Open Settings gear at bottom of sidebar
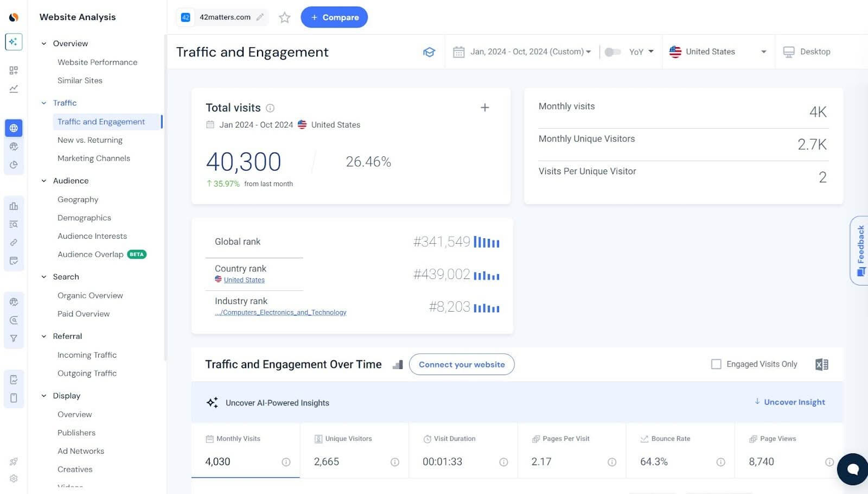 (x=14, y=478)
